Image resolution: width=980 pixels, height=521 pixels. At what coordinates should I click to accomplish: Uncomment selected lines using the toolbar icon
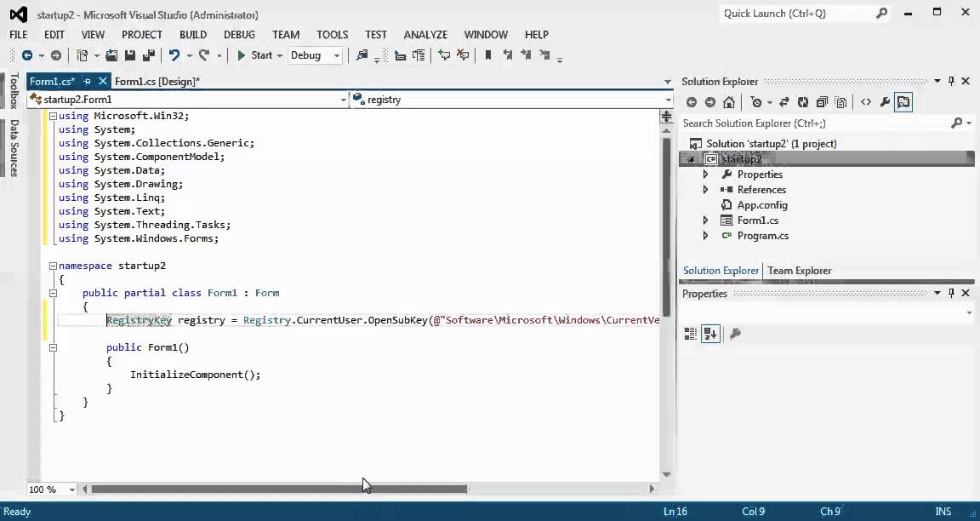click(x=463, y=55)
